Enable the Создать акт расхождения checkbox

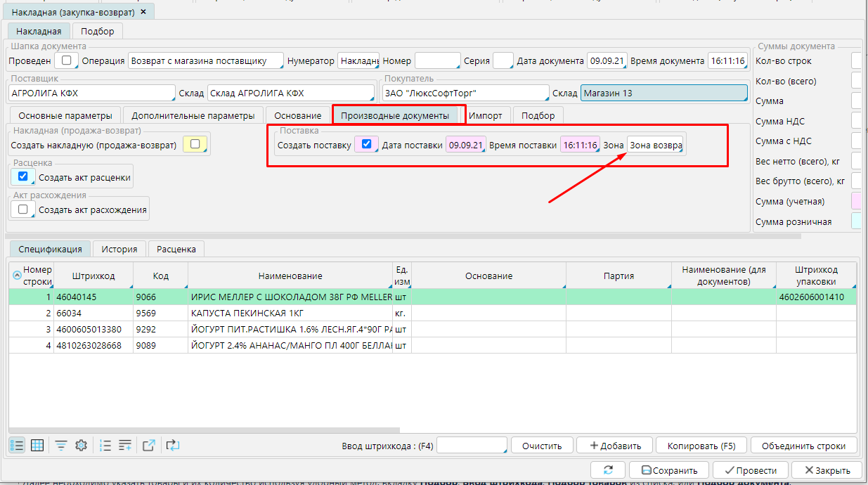tap(23, 209)
